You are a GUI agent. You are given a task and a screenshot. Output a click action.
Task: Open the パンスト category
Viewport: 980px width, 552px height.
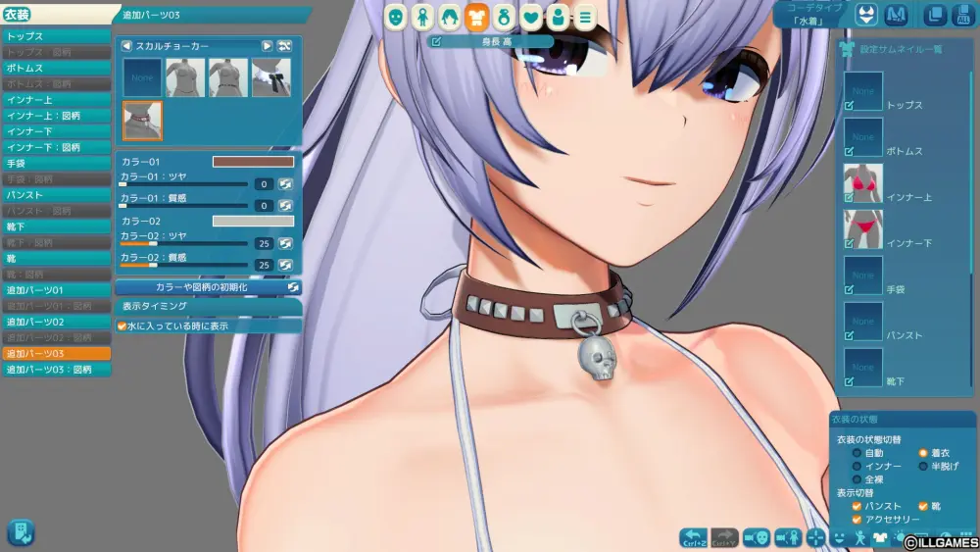(56, 195)
